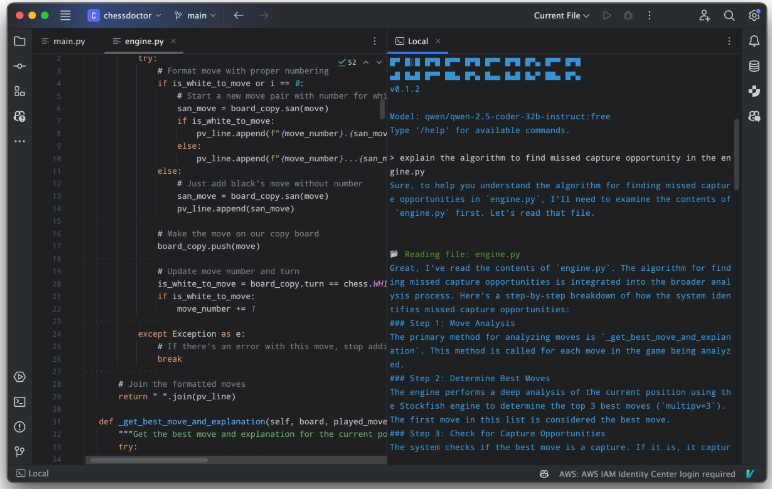Click the '### Step 2: Determine Best Moves' line
Screen dimensions: 772x489
coord(470,378)
